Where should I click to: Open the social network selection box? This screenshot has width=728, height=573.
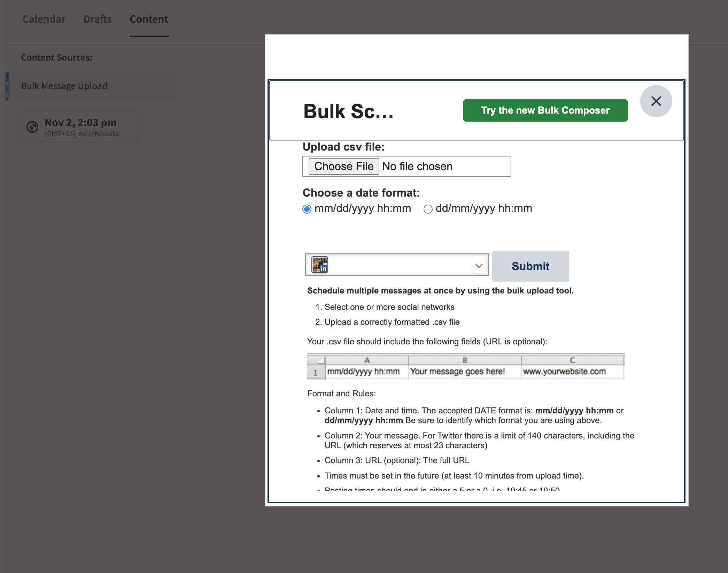[x=397, y=265]
